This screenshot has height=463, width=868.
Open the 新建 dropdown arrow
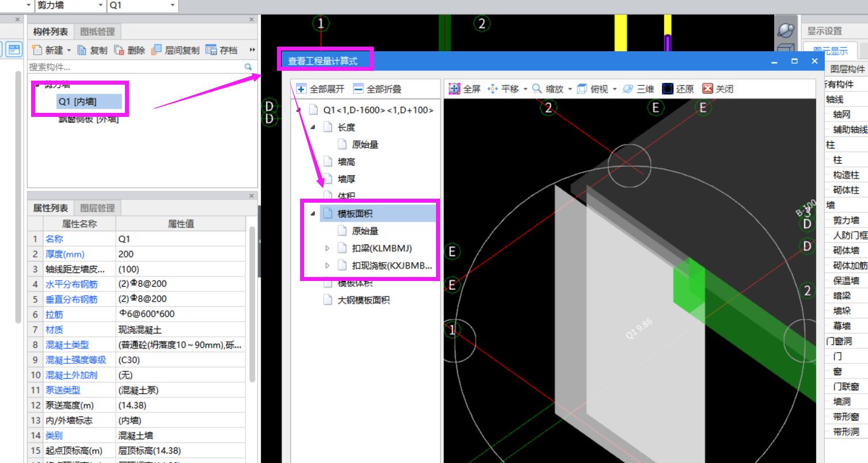coord(69,51)
